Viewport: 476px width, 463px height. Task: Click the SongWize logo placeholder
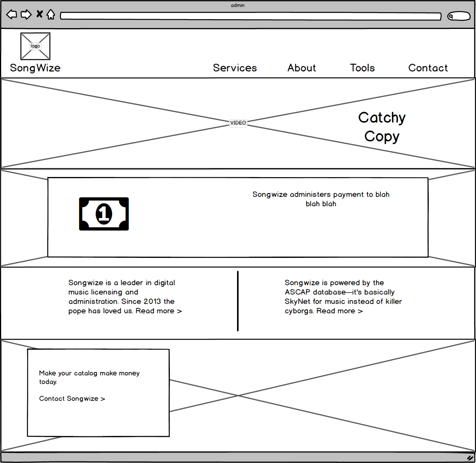[36, 46]
